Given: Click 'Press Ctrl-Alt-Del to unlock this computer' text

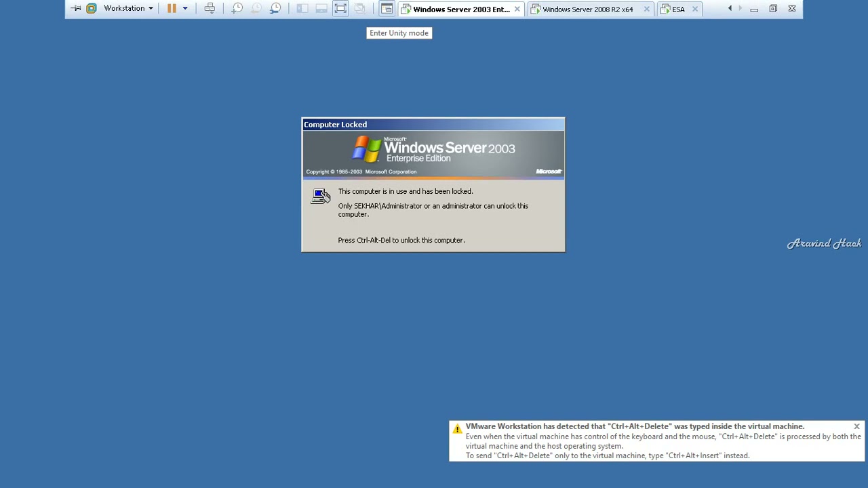Looking at the screenshot, I should (x=401, y=240).
